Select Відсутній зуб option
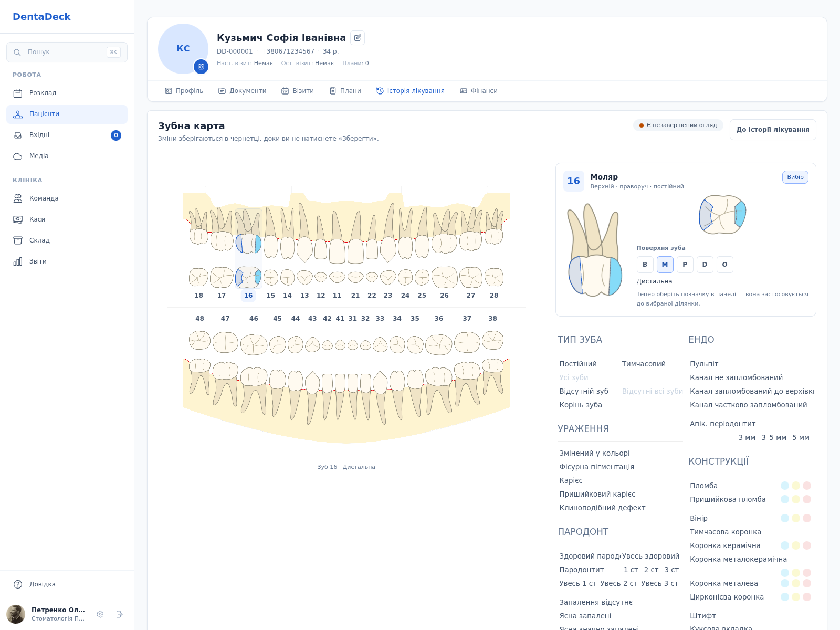 584,391
